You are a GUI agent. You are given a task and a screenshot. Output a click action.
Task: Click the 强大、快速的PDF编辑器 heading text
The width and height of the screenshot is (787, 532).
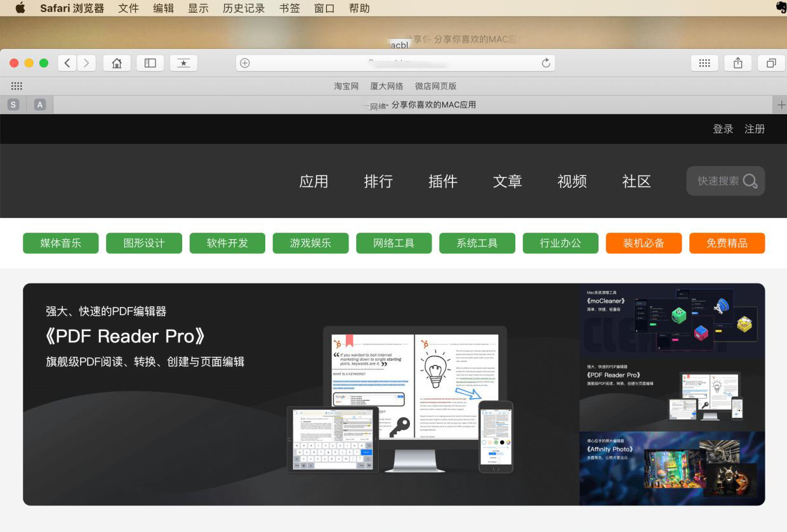[x=106, y=311]
